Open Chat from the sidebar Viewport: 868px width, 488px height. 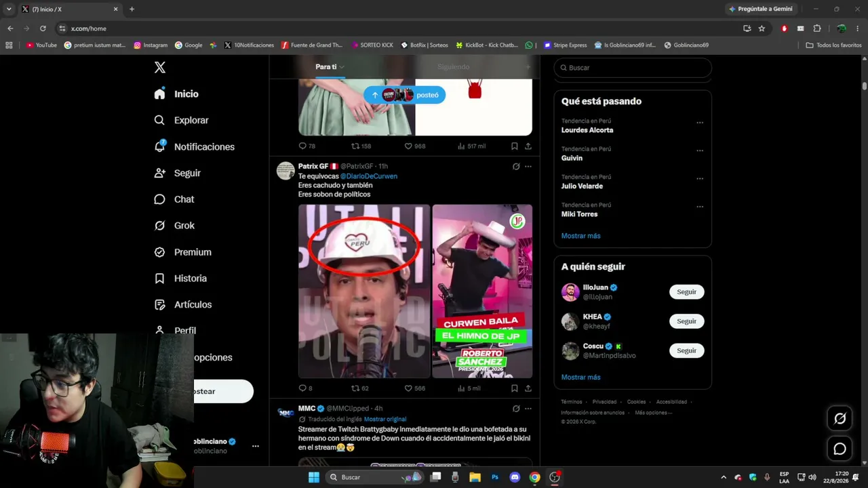coord(174,199)
